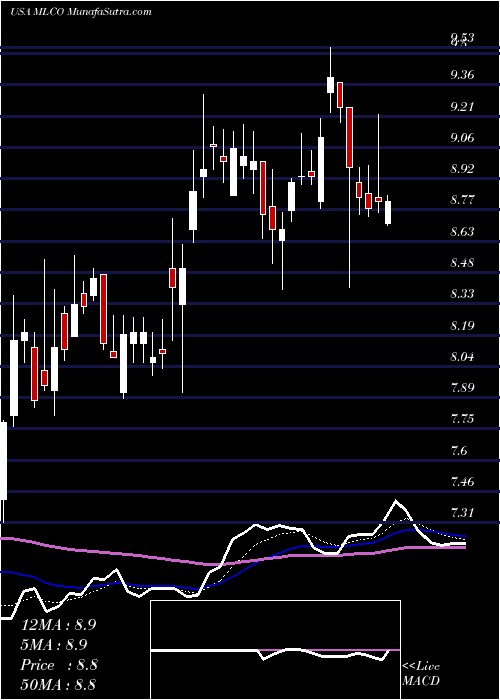Click the highest white candlestick near 9.36
The width and height of the screenshot is (500, 700).
330,85
